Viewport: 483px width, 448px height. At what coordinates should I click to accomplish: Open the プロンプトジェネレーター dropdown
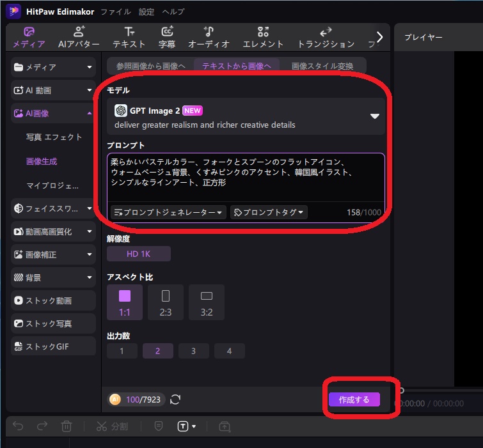pos(168,212)
